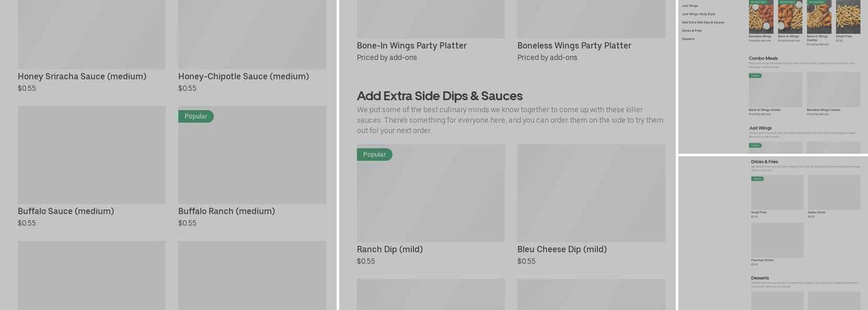Navigate to Desserts in the sidebar menu
Image resolution: width=868 pixels, height=310 pixels.
[688, 39]
